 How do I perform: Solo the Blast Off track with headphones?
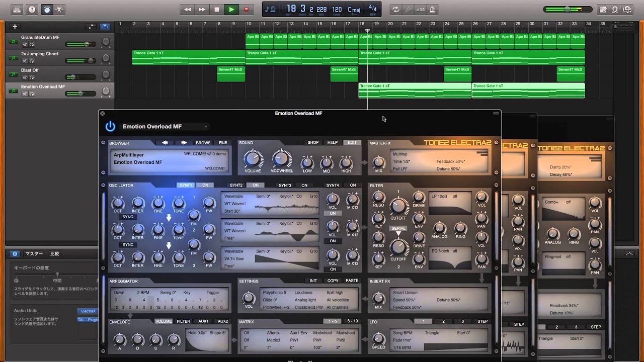pos(32,77)
